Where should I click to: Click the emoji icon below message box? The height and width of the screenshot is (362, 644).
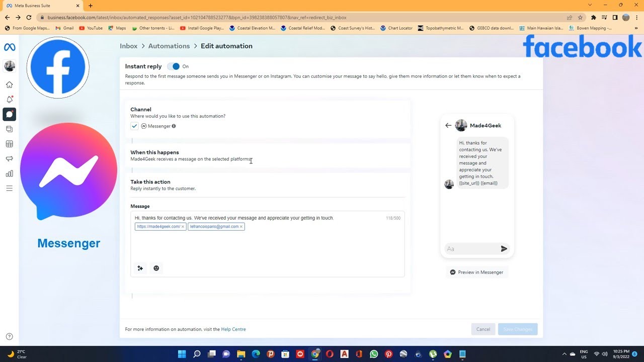[156, 268]
